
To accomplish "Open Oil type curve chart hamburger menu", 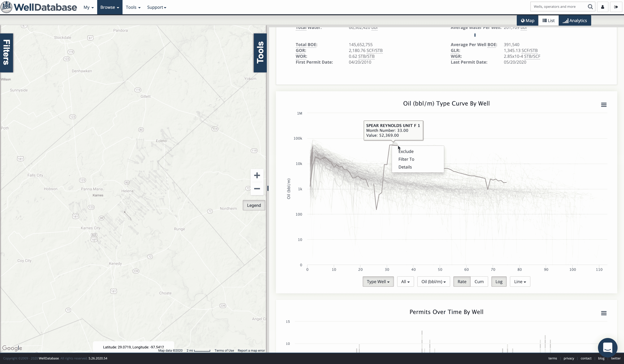I will pos(604,105).
